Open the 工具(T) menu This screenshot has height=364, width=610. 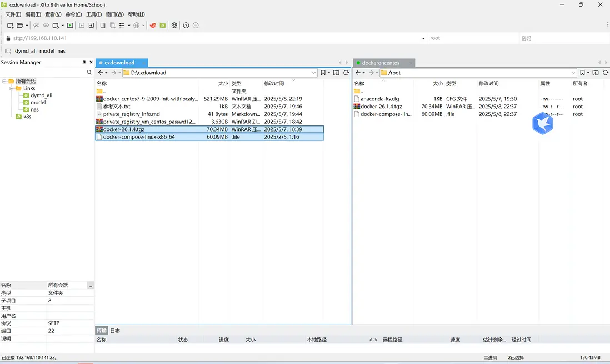click(94, 14)
